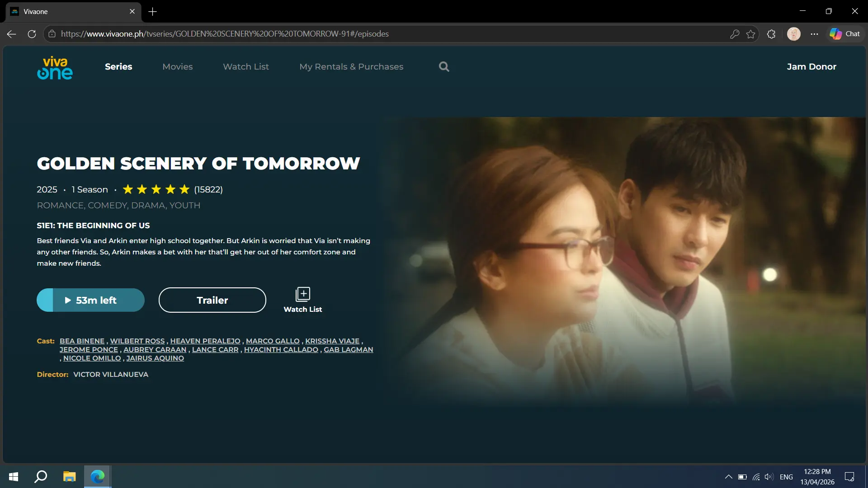Open cast member HEAVEN PERALEJO
This screenshot has height=488, width=868.
(205, 341)
